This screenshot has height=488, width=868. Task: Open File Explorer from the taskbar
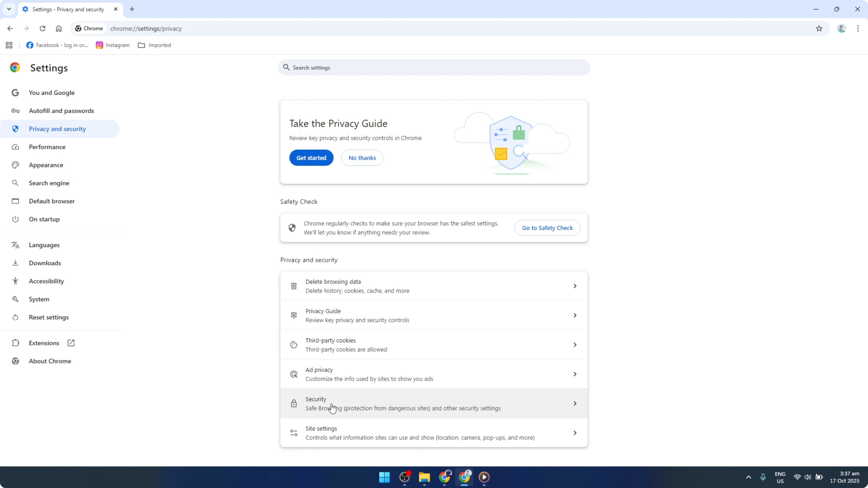[424, 477]
